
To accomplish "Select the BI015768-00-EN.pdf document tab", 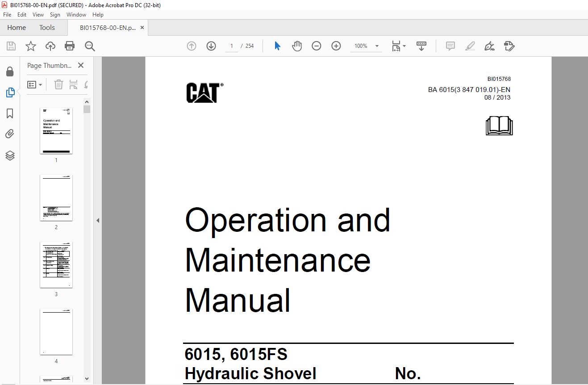I will pos(108,28).
